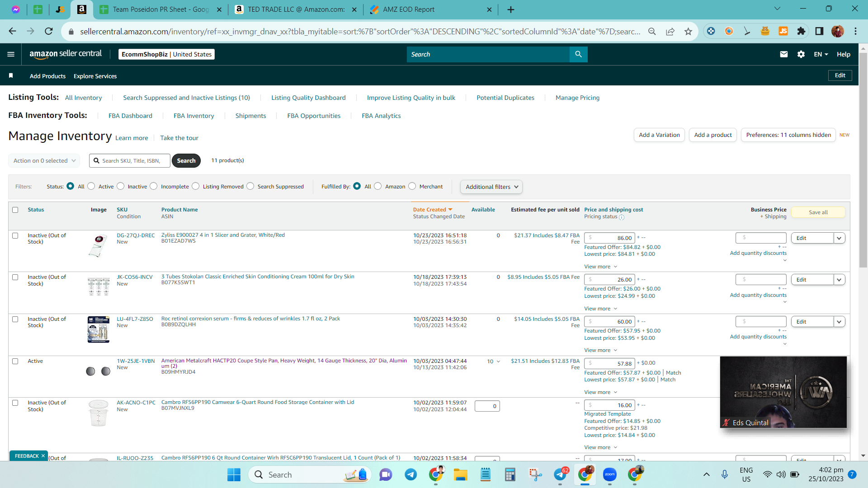This screenshot has height=488, width=868.
Task: Click the browser reload button
Action: pos(49,31)
